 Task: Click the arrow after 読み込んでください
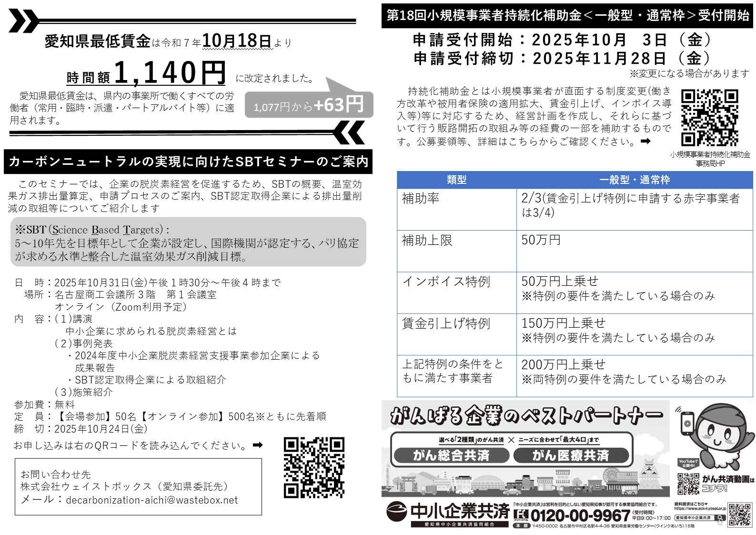(258, 445)
